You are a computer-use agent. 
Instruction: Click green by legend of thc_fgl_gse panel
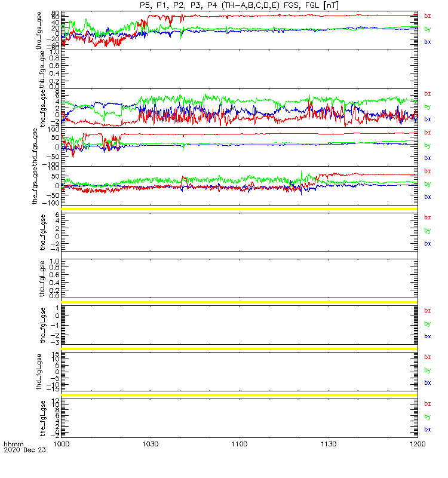pyautogui.click(x=428, y=323)
